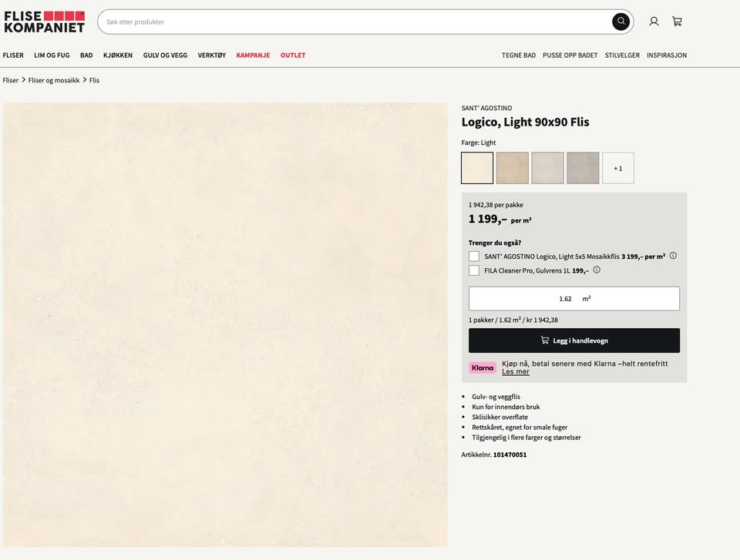
Task: Click the Klarna logo badge
Action: pos(483,367)
